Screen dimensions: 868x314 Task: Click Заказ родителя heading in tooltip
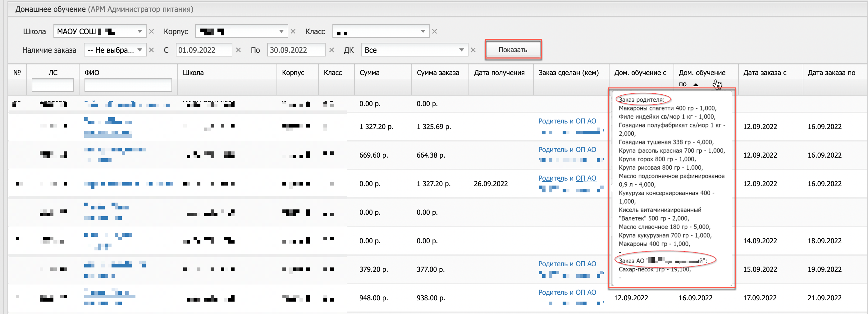click(x=642, y=100)
